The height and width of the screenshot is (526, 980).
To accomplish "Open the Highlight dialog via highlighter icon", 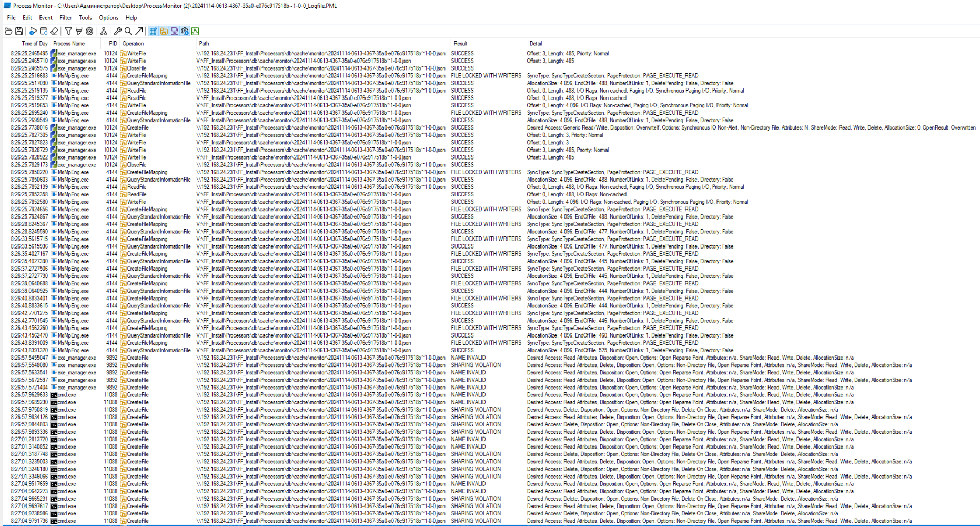I will (79, 31).
